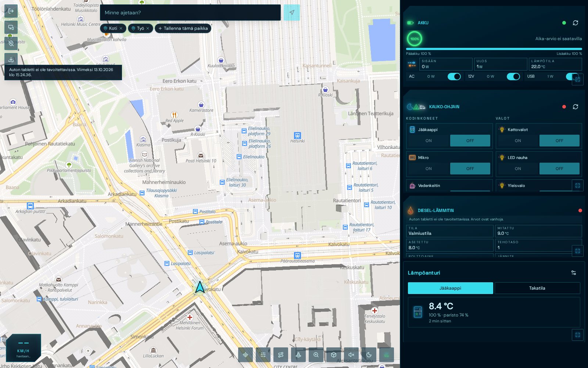588x368 pixels.
Task: Expand the KAUKO-OHJAIN panel
Action: click(578, 185)
